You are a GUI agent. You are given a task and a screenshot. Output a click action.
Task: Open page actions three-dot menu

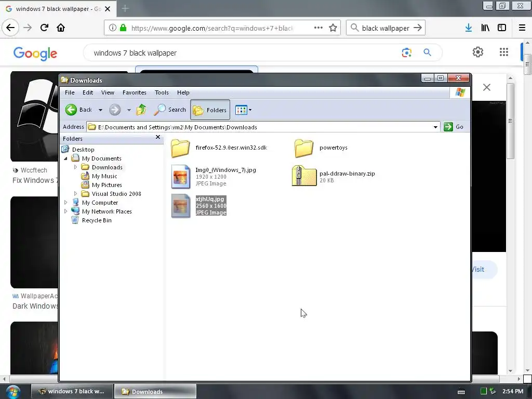[x=318, y=28]
